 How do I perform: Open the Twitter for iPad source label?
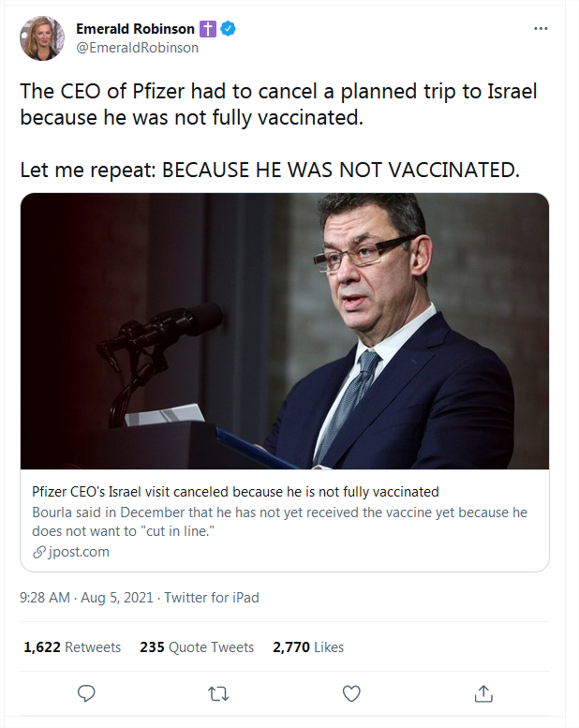coord(212,598)
